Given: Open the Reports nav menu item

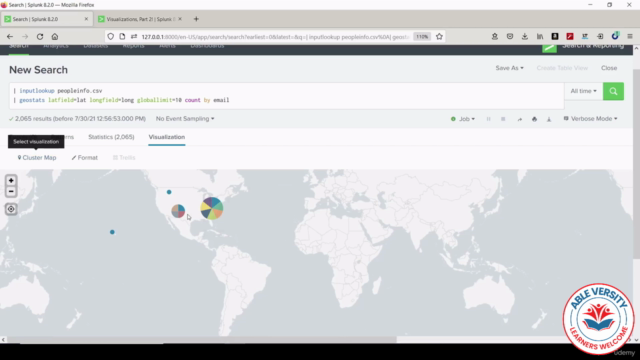Looking at the screenshot, I should 133,46.
